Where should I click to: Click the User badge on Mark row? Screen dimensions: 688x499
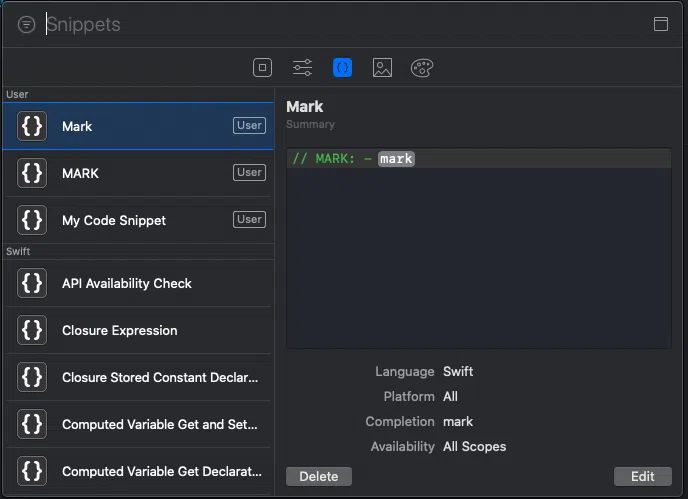pyautogui.click(x=249, y=126)
